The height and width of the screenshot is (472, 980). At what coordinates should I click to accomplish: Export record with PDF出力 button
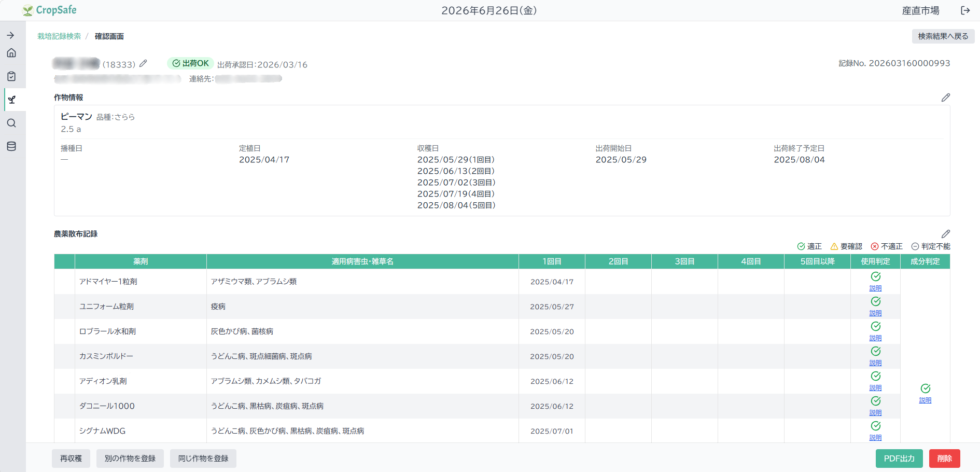899,459
